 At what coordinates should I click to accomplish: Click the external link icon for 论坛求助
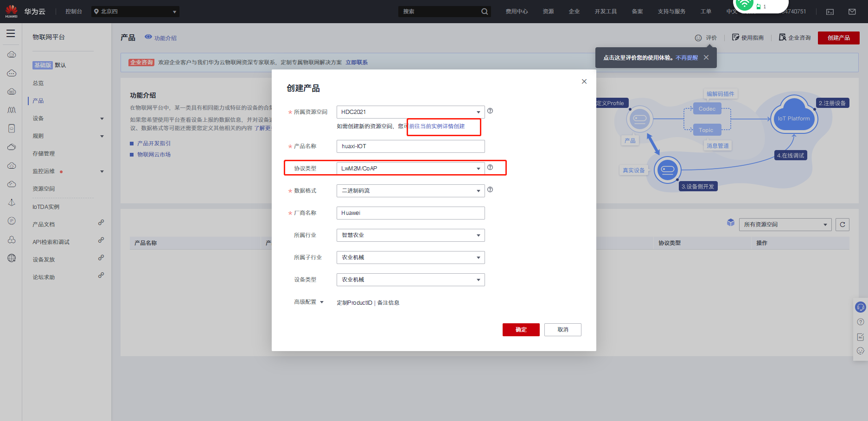pos(101,275)
